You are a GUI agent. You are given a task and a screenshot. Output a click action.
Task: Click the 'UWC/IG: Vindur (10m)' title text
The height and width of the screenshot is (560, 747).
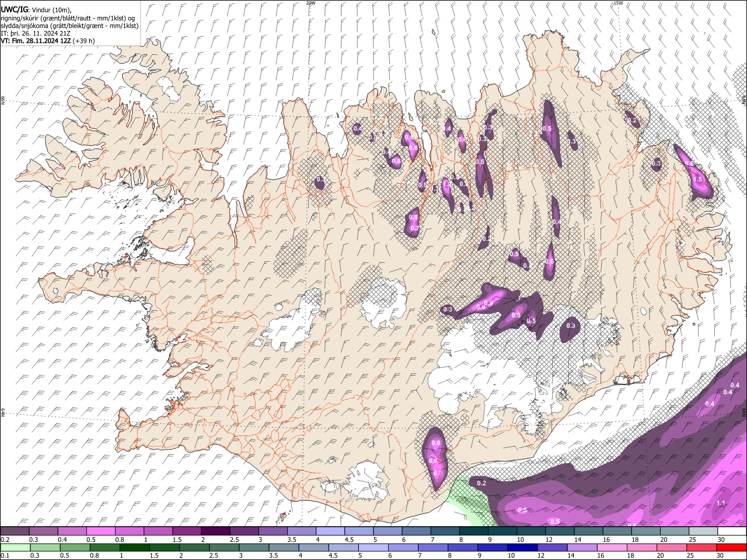pyautogui.click(x=36, y=10)
